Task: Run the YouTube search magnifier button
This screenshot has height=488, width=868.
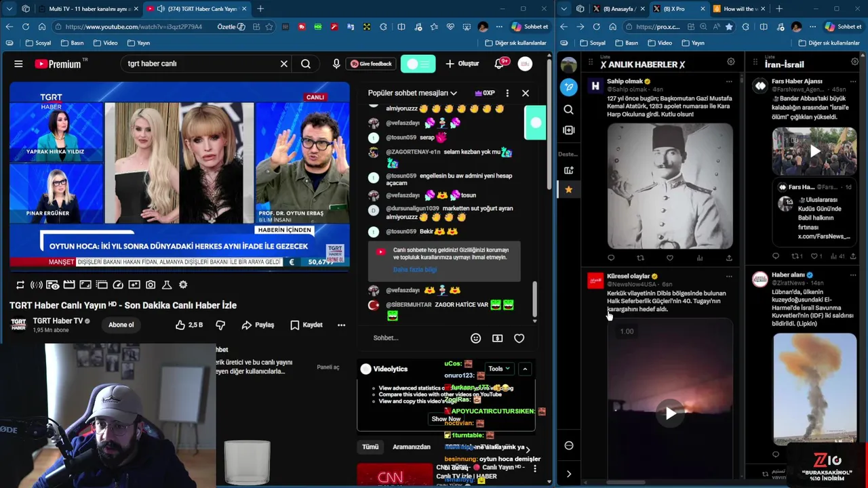Action: point(306,64)
